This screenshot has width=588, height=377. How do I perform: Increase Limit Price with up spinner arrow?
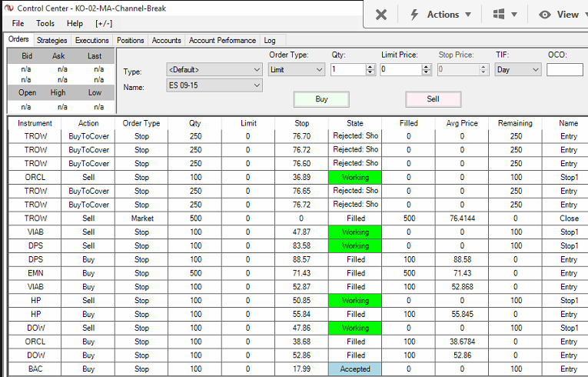pos(426,67)
